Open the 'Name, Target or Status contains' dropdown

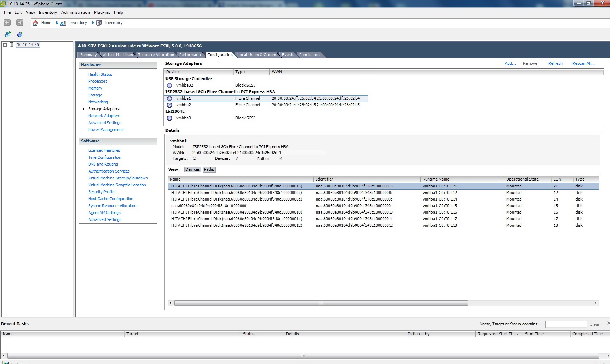tap(541, 324)
